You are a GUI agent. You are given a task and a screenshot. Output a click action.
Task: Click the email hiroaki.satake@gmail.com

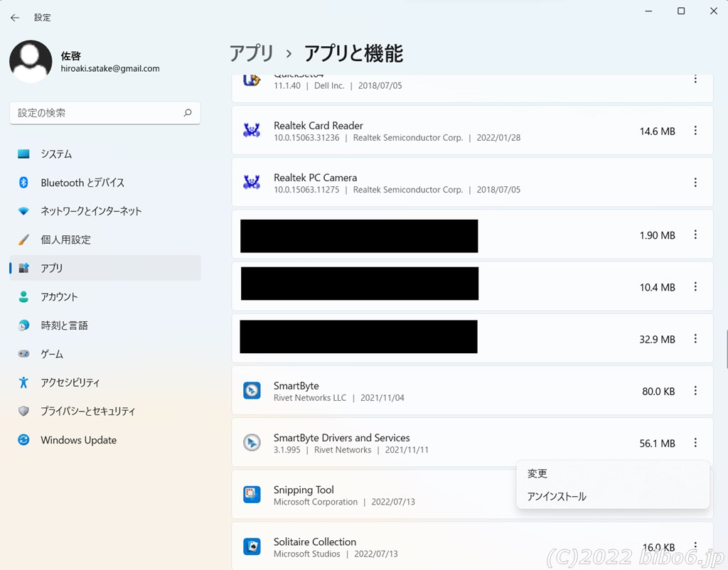[110, 69]
